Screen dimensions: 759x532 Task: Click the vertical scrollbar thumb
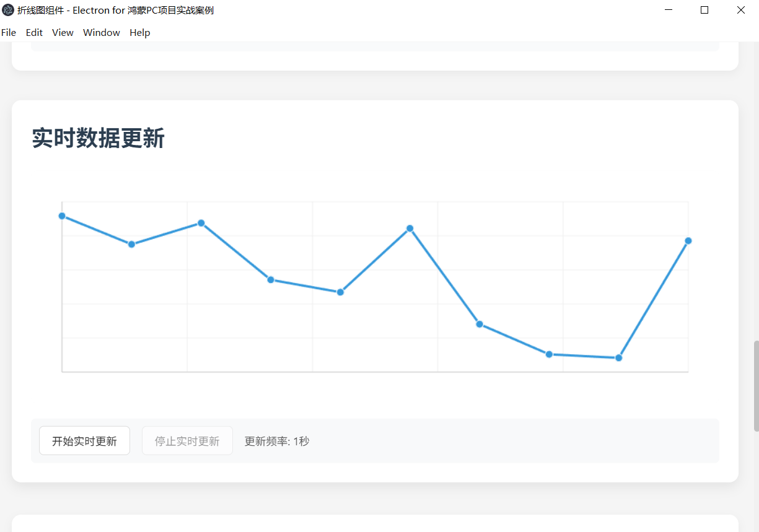[756, 386]
